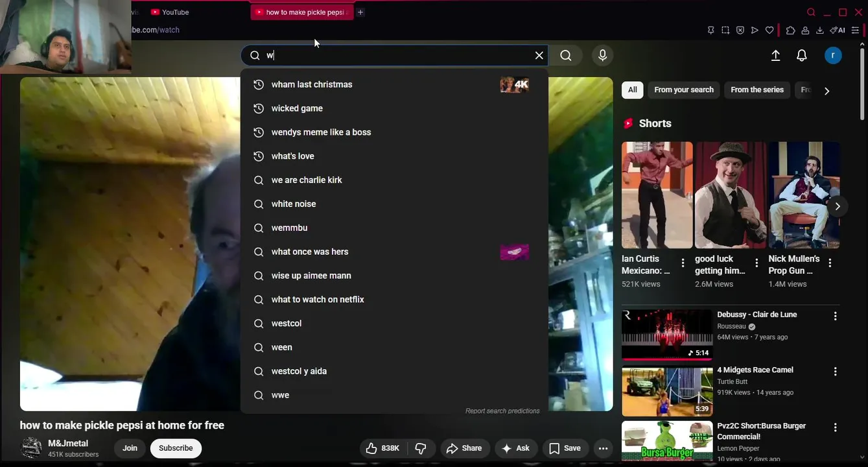Click the magnifier search submit button
868x467 pixels.
click(x=566, y=56)
